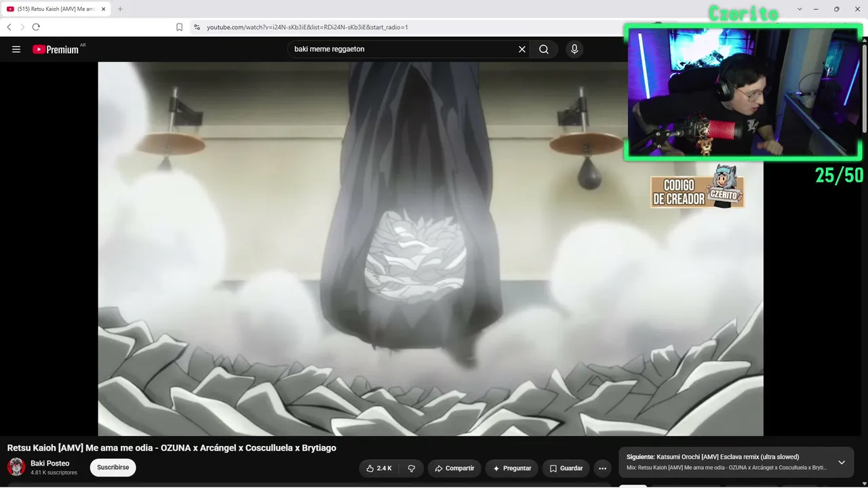Share the video via Compartir
This screenshot has height=488, width=868.
point(454,468)
